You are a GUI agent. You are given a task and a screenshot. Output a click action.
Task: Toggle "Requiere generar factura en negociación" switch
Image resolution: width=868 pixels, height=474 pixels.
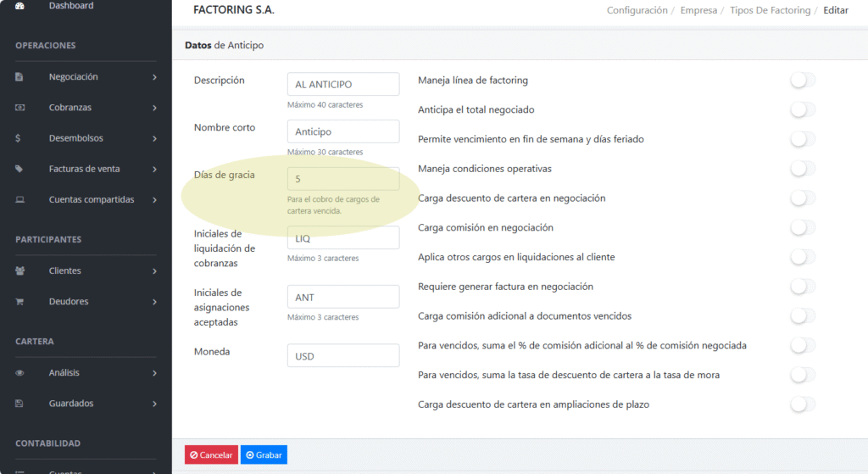click(x=802, y=287)
